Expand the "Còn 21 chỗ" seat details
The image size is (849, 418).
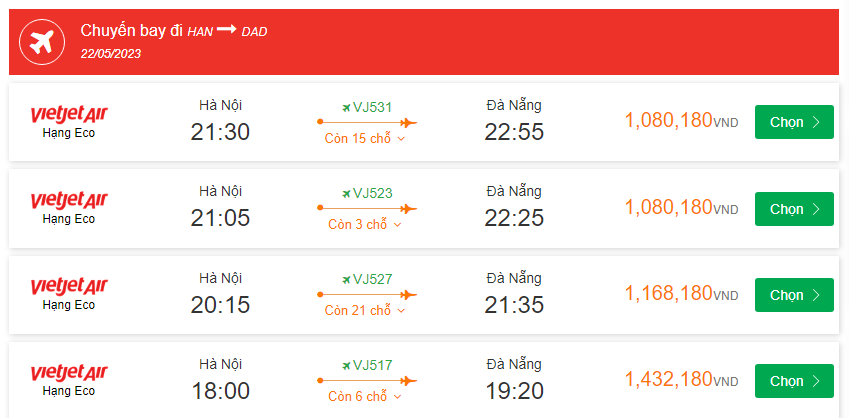click(x=365, y=311)
